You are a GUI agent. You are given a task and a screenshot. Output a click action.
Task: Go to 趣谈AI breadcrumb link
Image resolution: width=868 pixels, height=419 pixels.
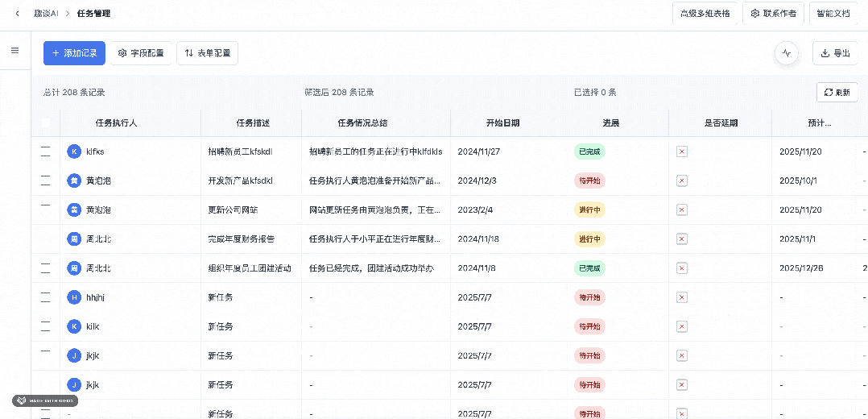(x=46, y=14)
